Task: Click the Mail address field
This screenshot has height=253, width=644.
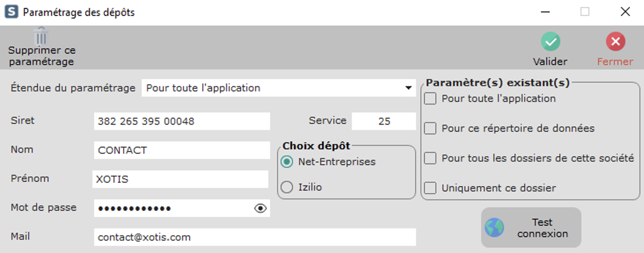Action: point(254,238)
